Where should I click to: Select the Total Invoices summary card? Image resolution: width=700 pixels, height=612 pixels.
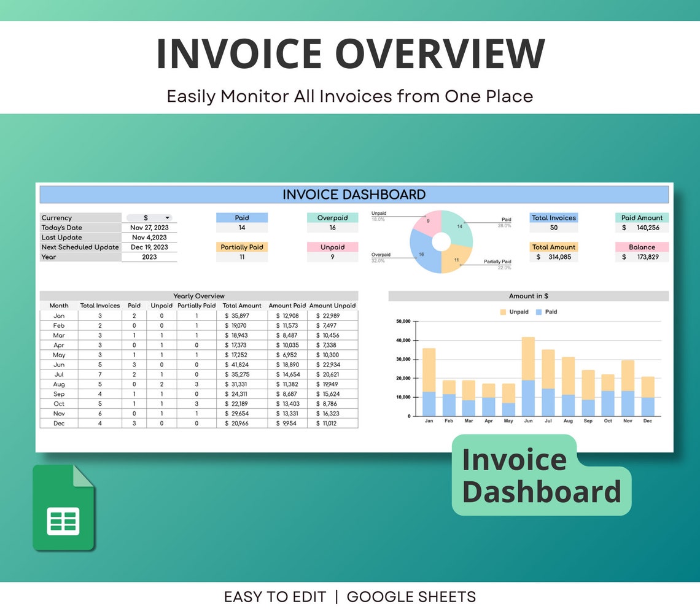(x=553, y=222)
